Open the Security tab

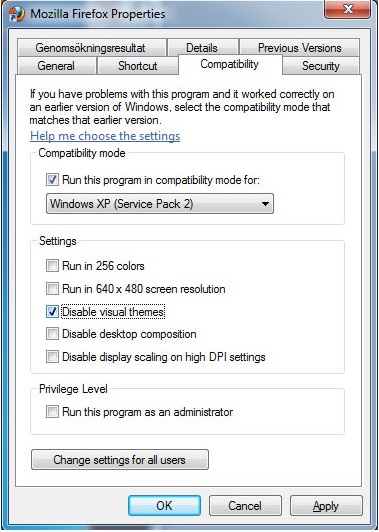(321, 65)
